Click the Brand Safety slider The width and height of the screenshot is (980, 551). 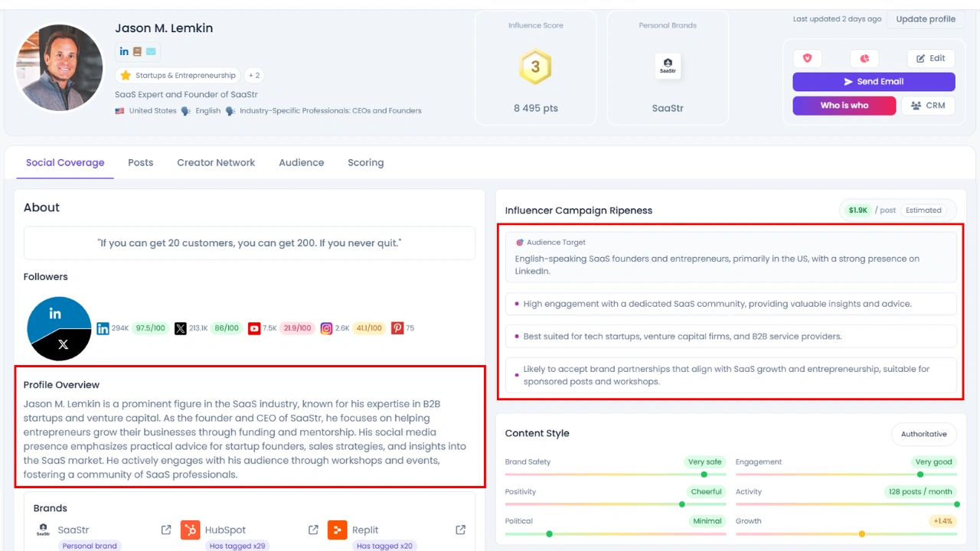616,474
